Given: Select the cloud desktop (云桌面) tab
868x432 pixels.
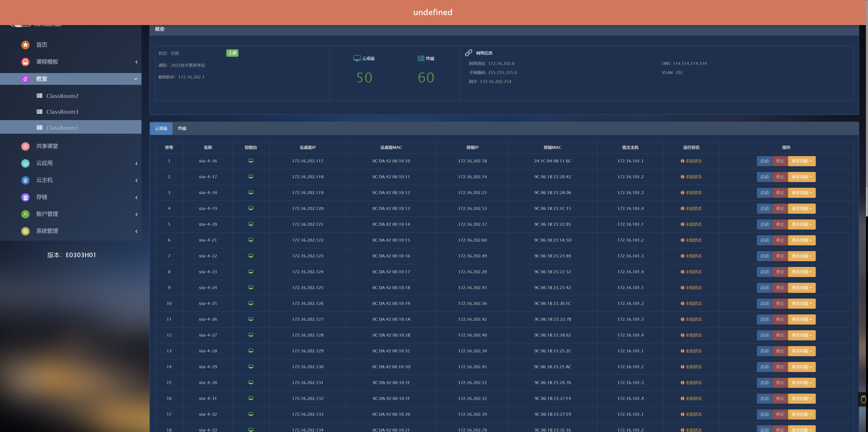Looking at the screenshot, I should tap(161, 128).
